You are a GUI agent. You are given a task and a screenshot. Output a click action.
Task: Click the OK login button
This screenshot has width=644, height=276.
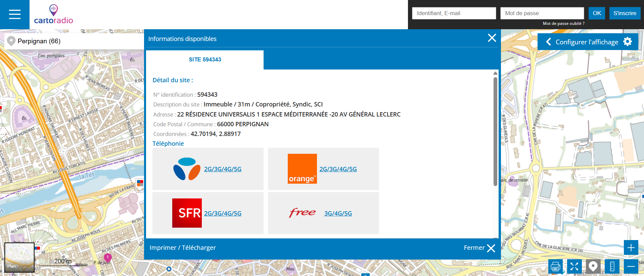pos(597,13)
